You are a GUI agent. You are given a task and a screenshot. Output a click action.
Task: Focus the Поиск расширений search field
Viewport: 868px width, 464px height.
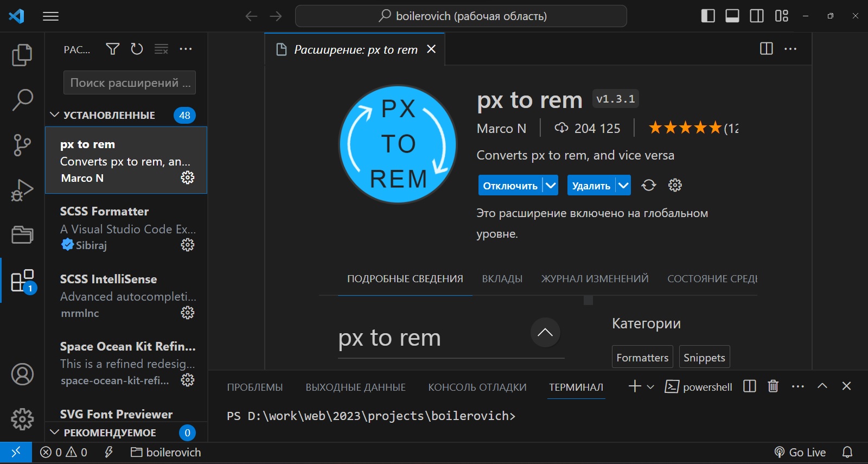[x=130, y=82]
